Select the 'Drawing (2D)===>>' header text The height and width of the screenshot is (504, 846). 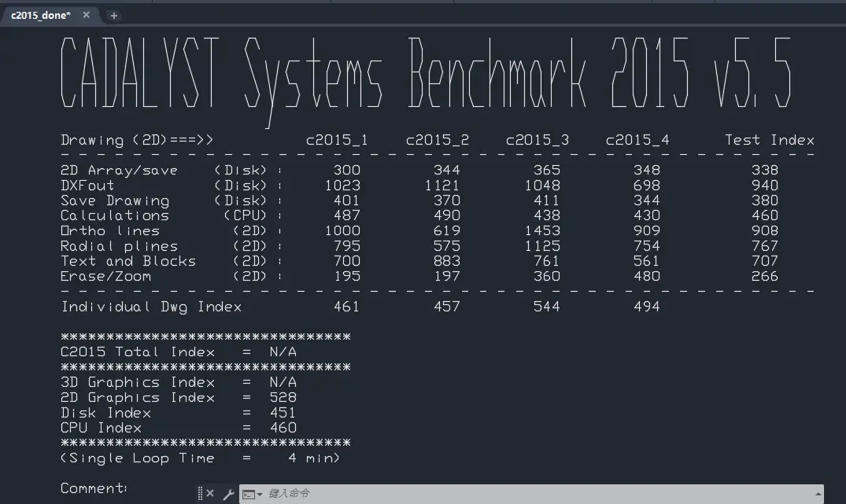[x=137, y=140]
